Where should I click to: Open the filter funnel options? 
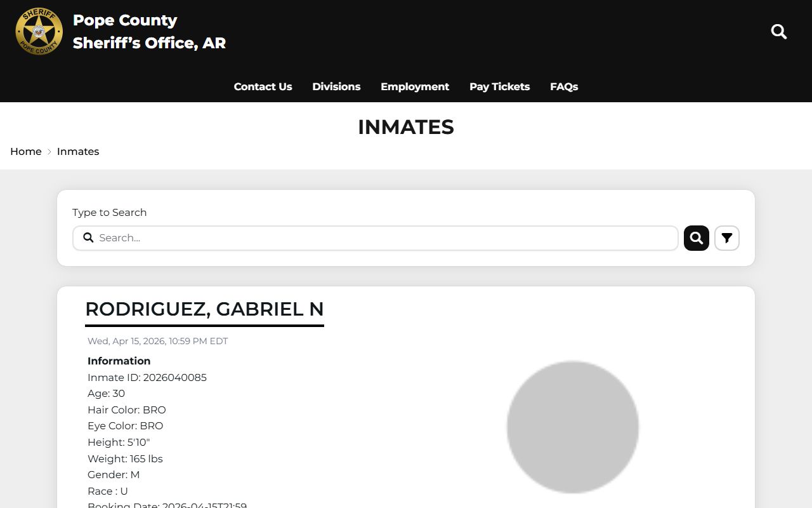[x=726, y=238]
